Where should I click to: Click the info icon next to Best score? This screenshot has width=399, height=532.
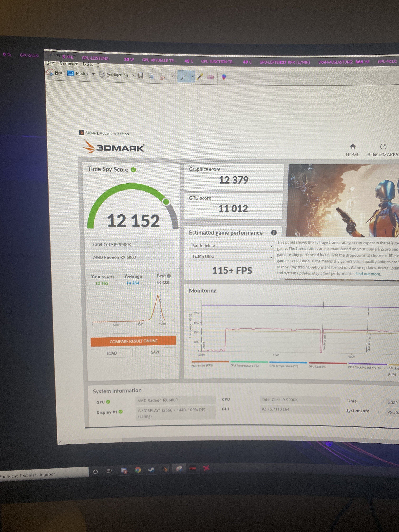(x=169, y=276)
